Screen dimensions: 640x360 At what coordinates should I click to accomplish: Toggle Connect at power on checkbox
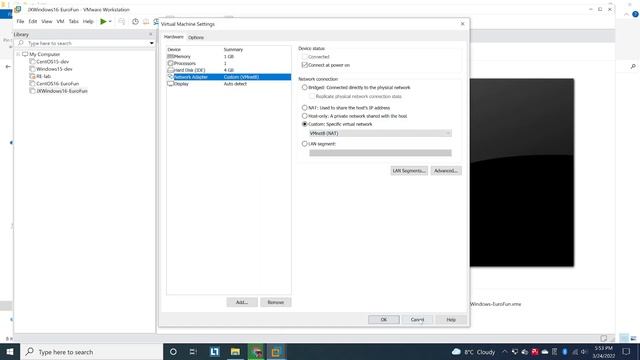pyautogui.click(x=304, y=65)
